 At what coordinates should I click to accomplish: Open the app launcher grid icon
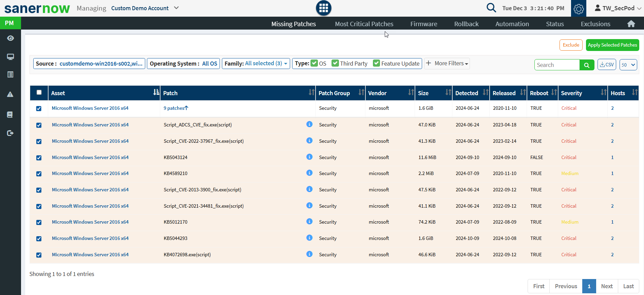(x=323, y=8)
